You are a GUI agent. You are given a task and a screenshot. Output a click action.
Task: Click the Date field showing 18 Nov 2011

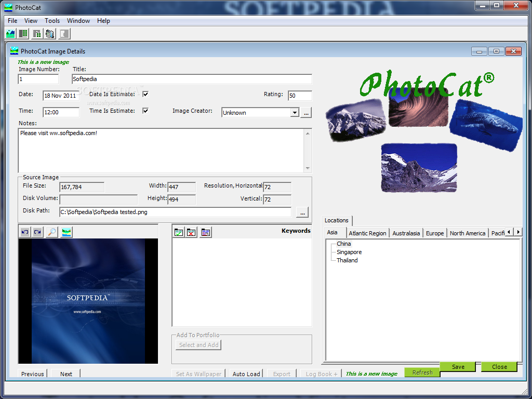(x=61, y=96)
